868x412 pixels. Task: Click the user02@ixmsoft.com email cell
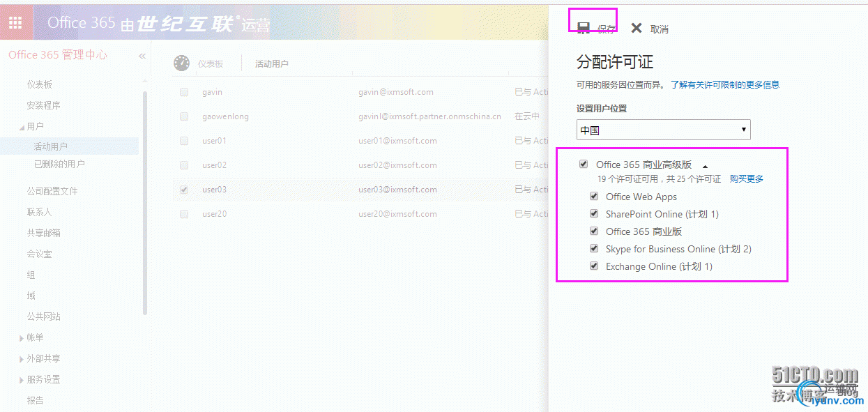397,165
